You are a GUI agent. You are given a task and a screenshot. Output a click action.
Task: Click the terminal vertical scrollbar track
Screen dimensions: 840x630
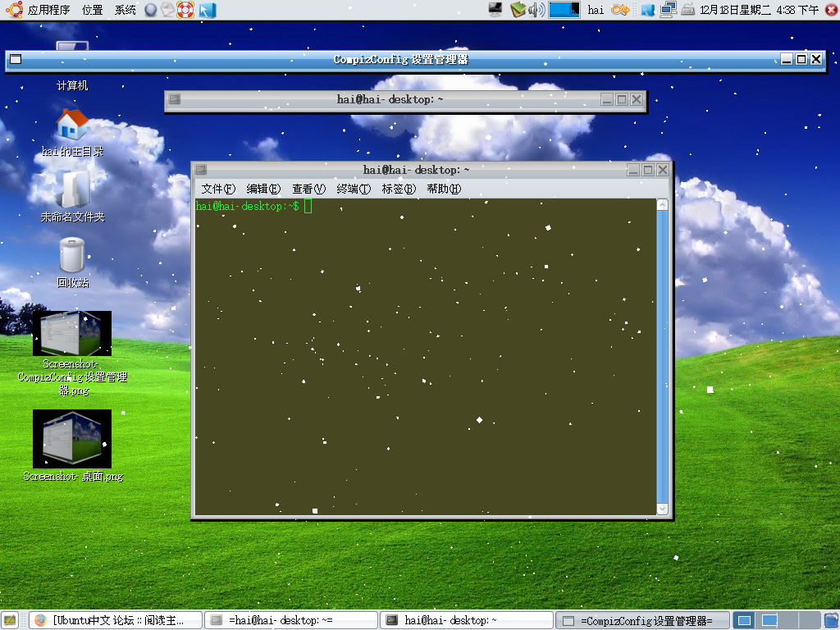(662, 357)
